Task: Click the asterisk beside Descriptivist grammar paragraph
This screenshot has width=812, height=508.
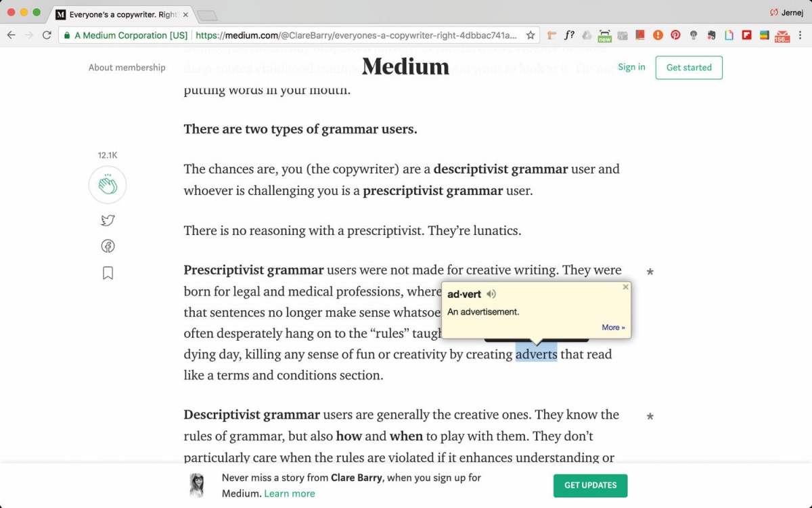Action: (650, 417)
